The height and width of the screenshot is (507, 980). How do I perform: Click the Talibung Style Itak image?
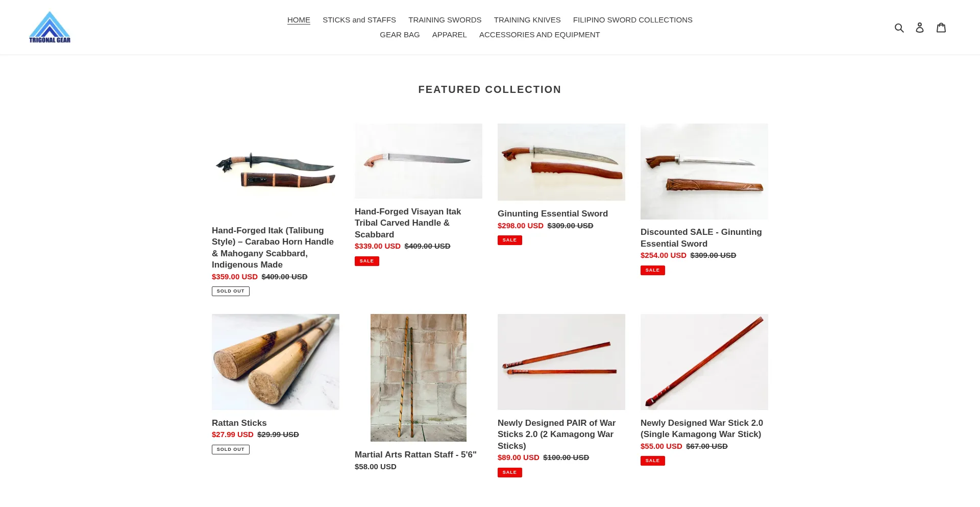click(276, 171)
